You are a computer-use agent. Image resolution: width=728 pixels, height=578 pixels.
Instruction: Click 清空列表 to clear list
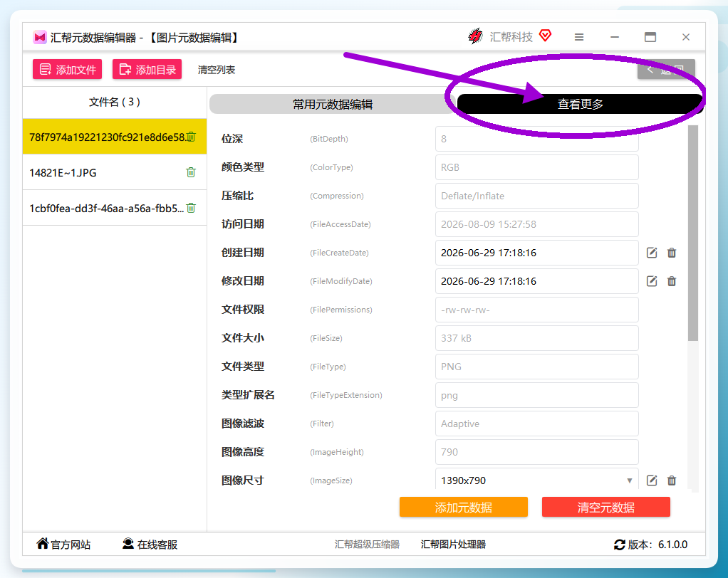(x=217, y=70)
